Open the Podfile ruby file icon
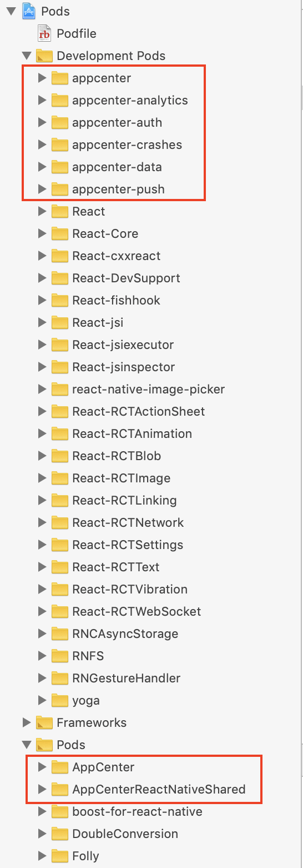Screen dimensions: 303x868 44,33
